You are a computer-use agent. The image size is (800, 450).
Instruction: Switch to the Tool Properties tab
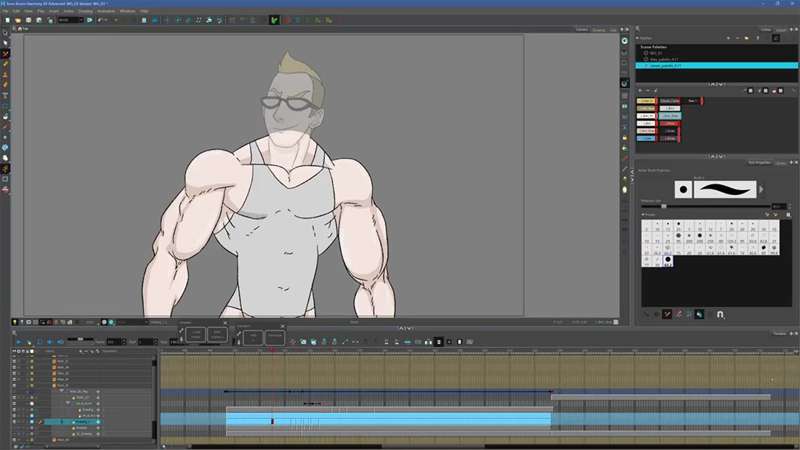pos(759,163)
